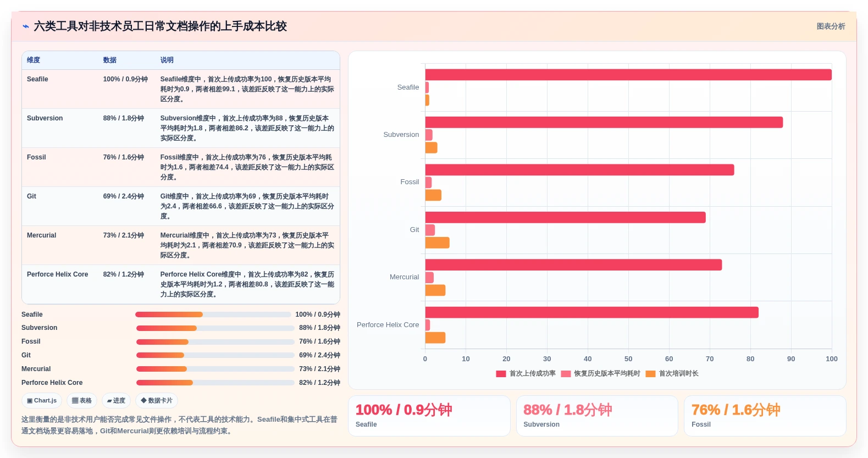Image resolution: width=868 pixels, height=458 pixels.
Task: Click the Seafile progress bar
Action: 213,314
